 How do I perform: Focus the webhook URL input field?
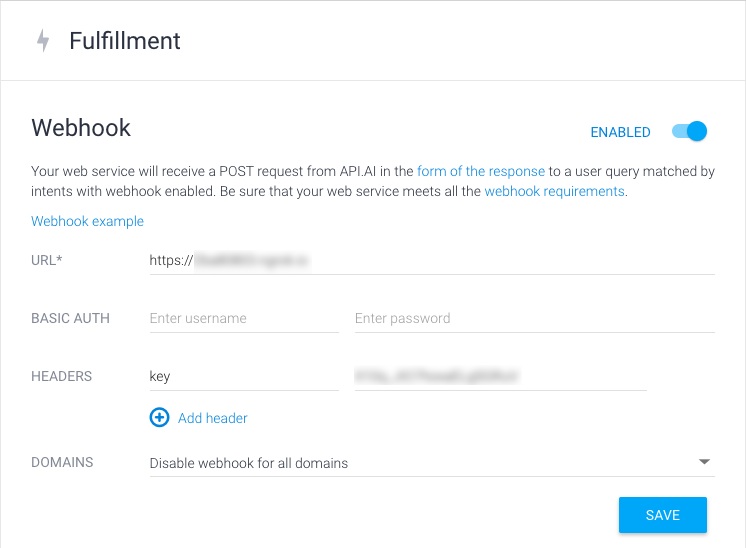click(x=432, y=261)
